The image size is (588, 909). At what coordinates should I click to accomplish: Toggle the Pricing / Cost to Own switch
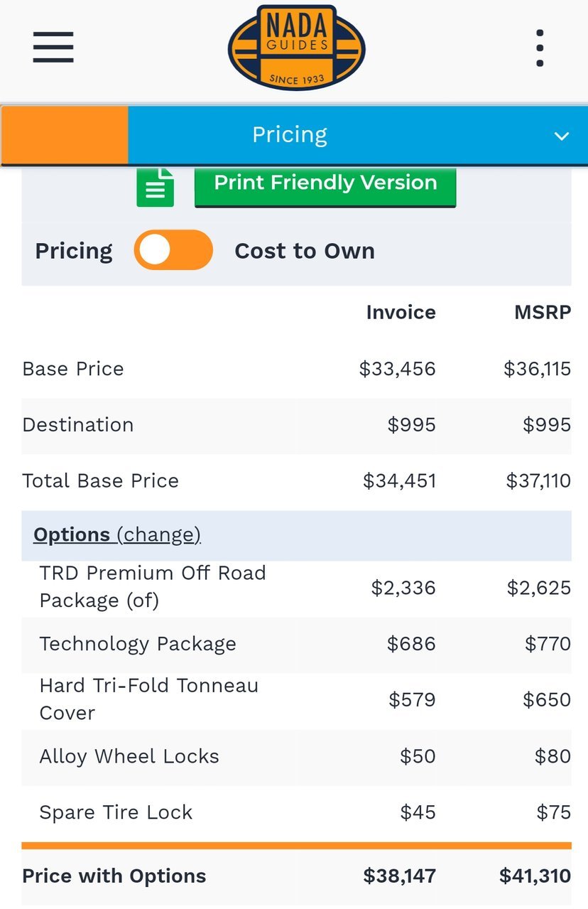[x=173, y=250]
